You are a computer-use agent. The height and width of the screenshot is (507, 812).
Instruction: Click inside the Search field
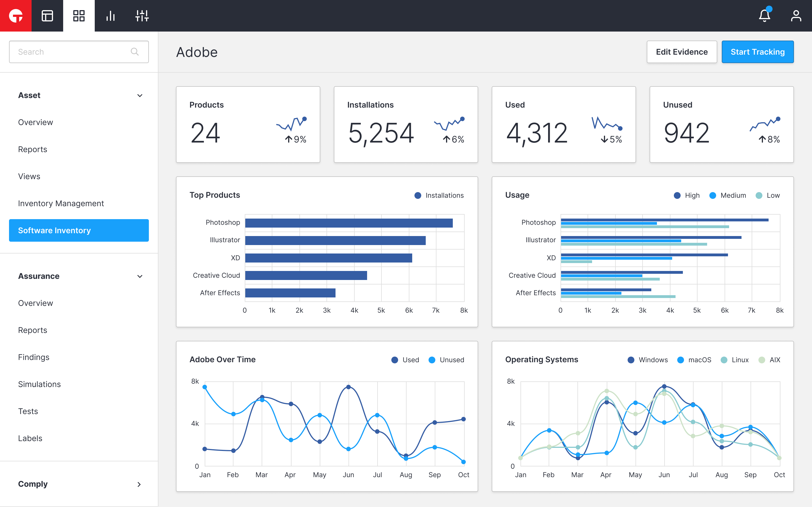[67, 52]
